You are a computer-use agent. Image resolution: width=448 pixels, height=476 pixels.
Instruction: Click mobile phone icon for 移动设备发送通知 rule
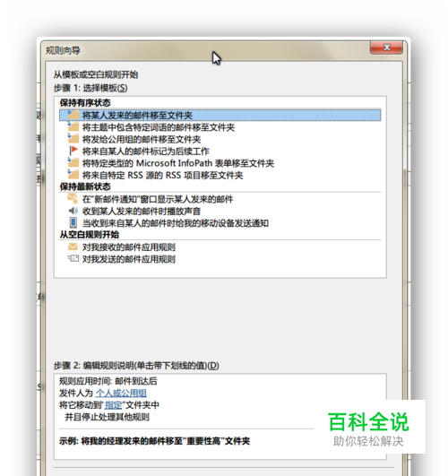point(73,222)
